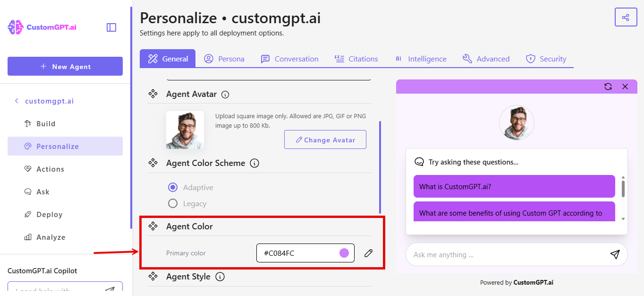
Task: Click the suggested questions scrollbar up arrow
Action: pos(623,177)
